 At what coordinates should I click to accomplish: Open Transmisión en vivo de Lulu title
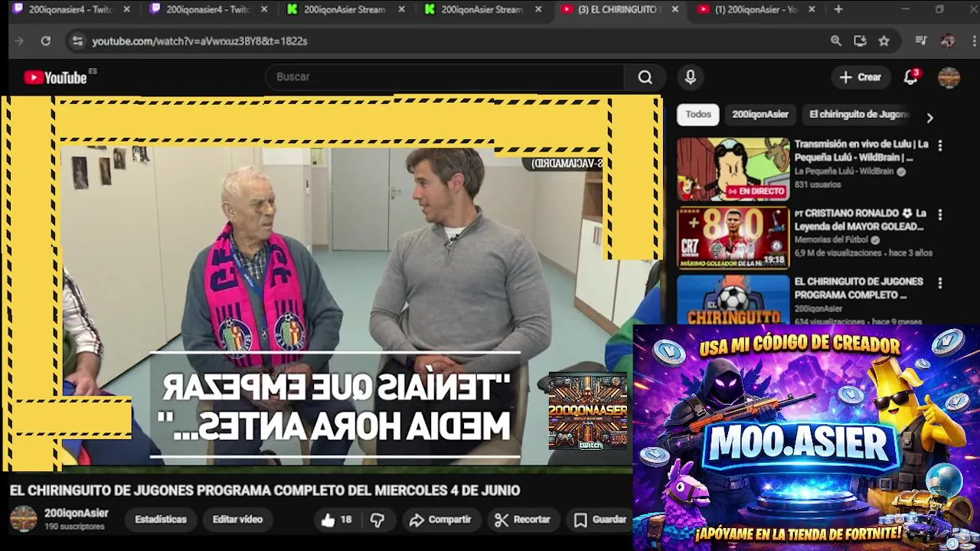pyautogui.click(x=861, y=151)
